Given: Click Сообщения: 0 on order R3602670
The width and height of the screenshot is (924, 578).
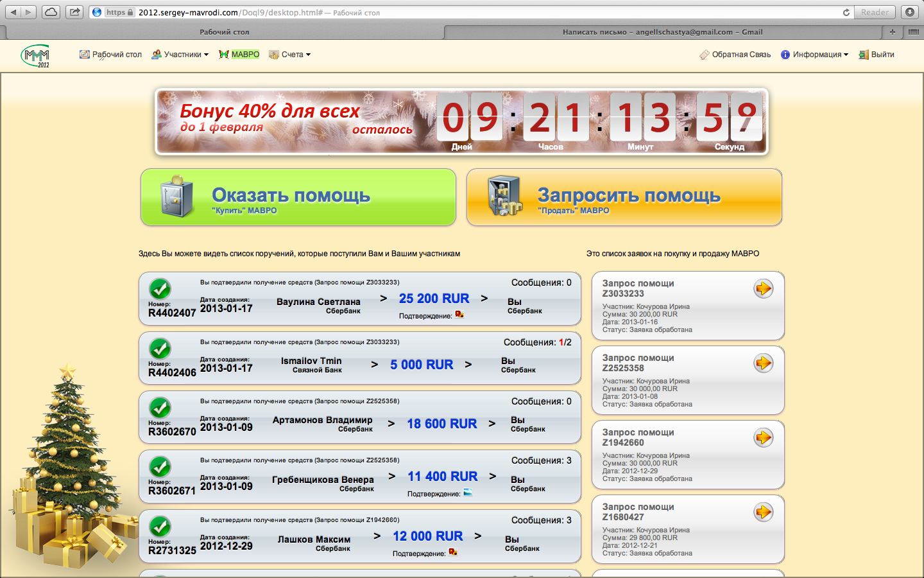Looking at the screenshot, I should pos(542,401).
